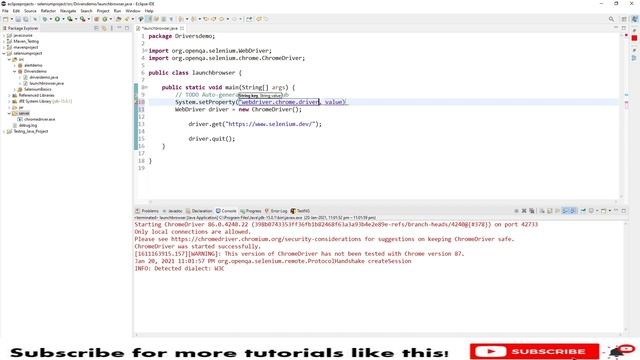Close the launchbrowser.java editor tab
Screen dimensions: 640x360
pos(182,28)
